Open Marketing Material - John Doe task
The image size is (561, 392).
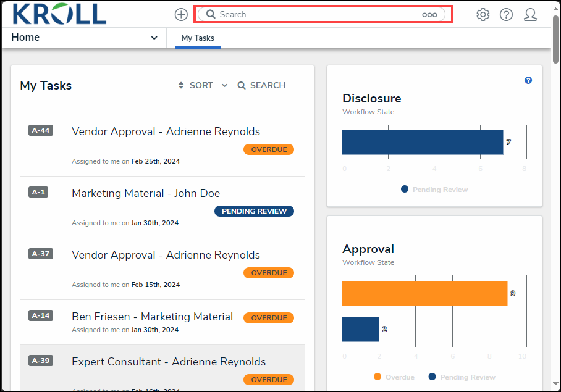146,193
